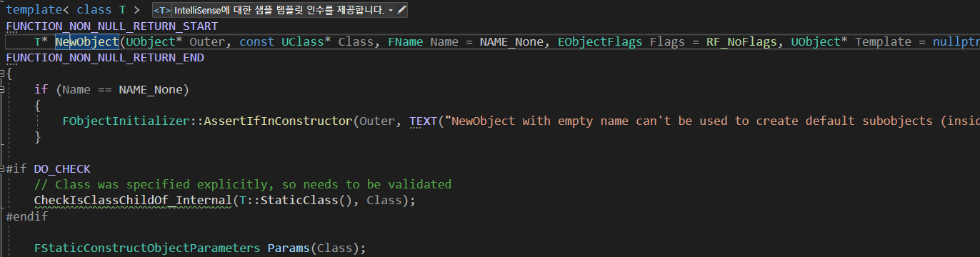Viewport: 980px width, 257px height.
Task: Click the AssertIfInConstructor function call
Action: click(x=279, y=121)
